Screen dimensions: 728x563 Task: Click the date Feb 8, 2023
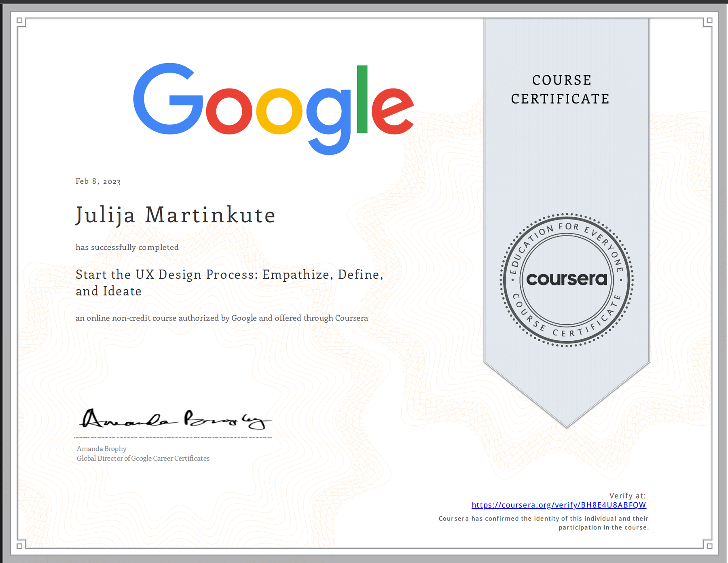point(98,181)
